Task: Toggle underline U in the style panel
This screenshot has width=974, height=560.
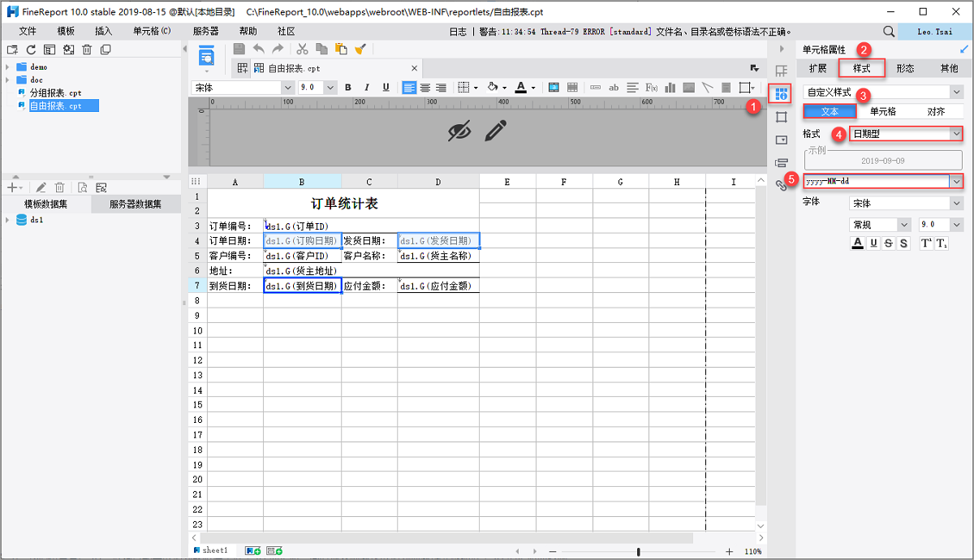Action: coord(873,243)
